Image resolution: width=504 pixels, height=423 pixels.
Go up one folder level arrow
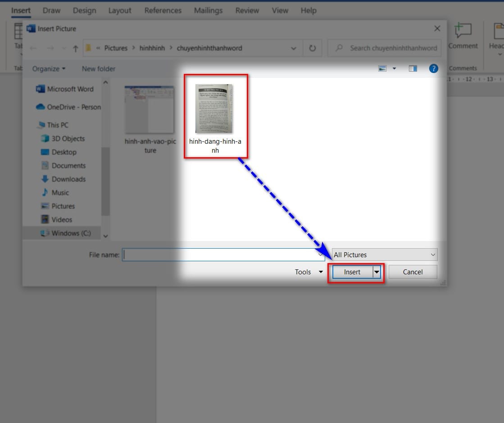(76, 49)
